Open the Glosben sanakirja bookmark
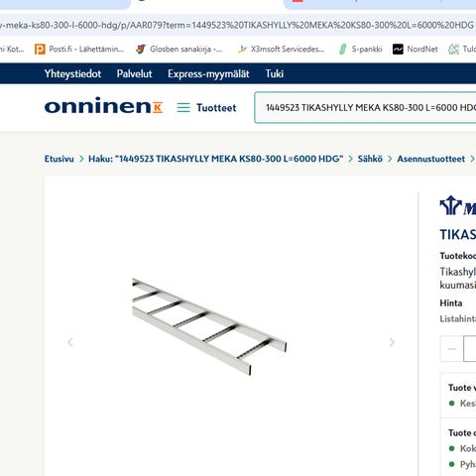The image size is (476, 476). coord(178,50)
